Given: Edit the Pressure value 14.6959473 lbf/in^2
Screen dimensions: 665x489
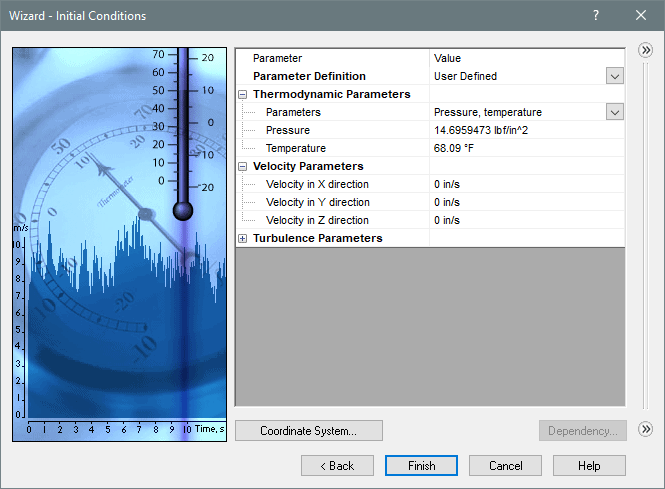Looking at the screenshot, I should pos(527,130).
